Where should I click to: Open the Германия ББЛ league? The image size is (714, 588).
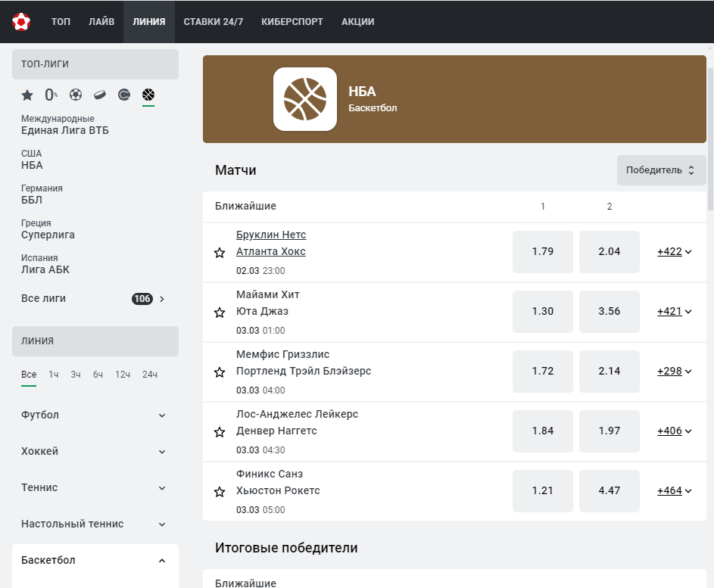point(42,194)
